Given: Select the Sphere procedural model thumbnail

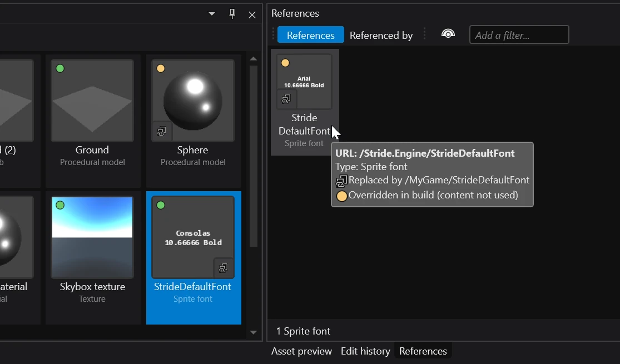Looking at the screenshot, I should 193,101.
